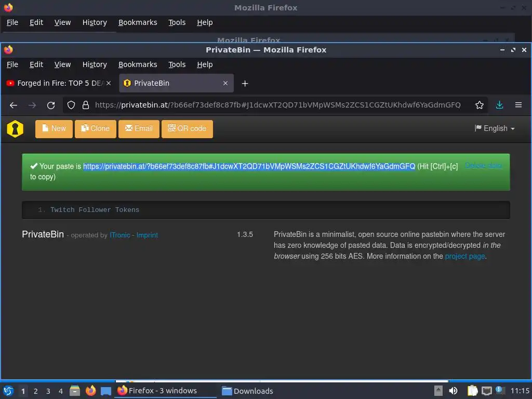This screenshot has width=532, height=399.
Task: Open Bookmarks menu in background Firefox window
Action: [138, 22]
